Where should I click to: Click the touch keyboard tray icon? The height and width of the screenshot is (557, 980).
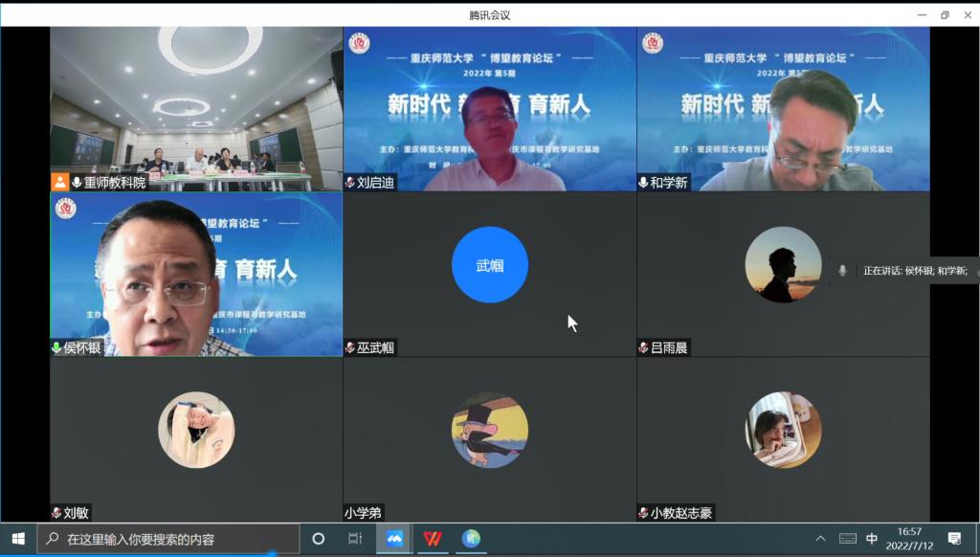point(847,539)
